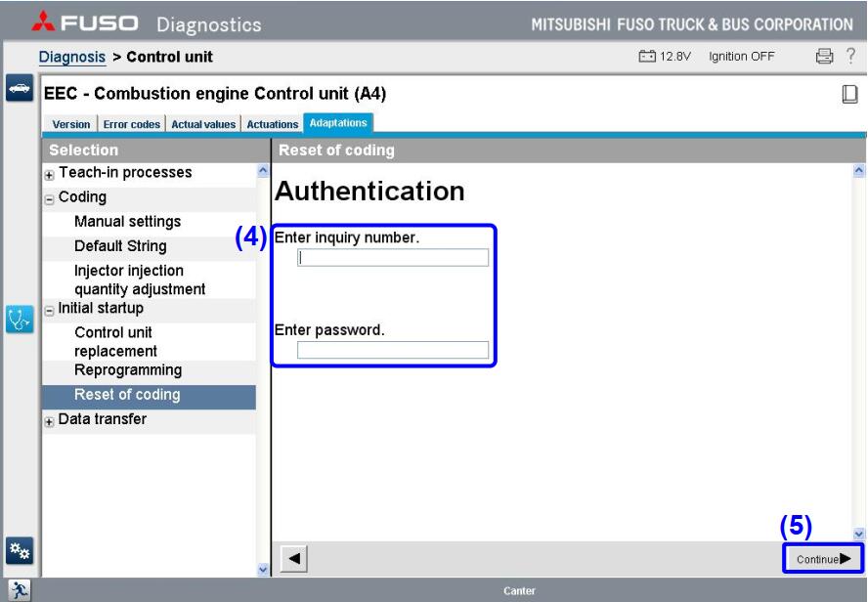Focus the inquiry number input field
868x602 pixels.
click(393, 257)
